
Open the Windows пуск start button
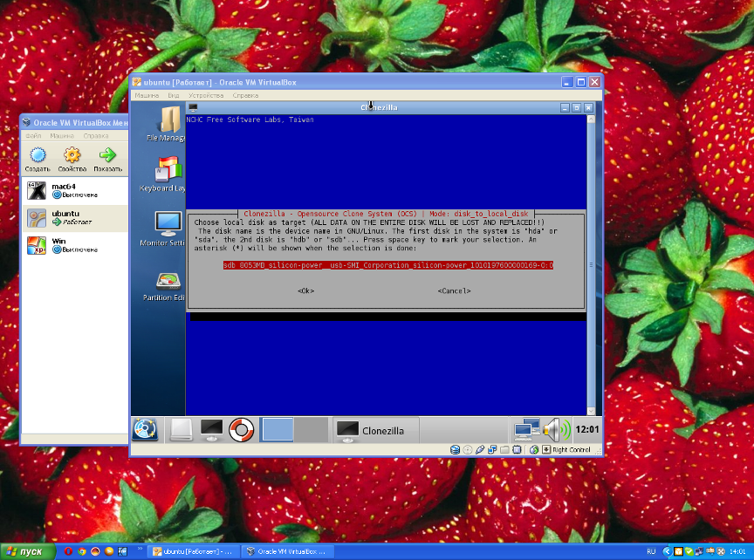(28, 551)
